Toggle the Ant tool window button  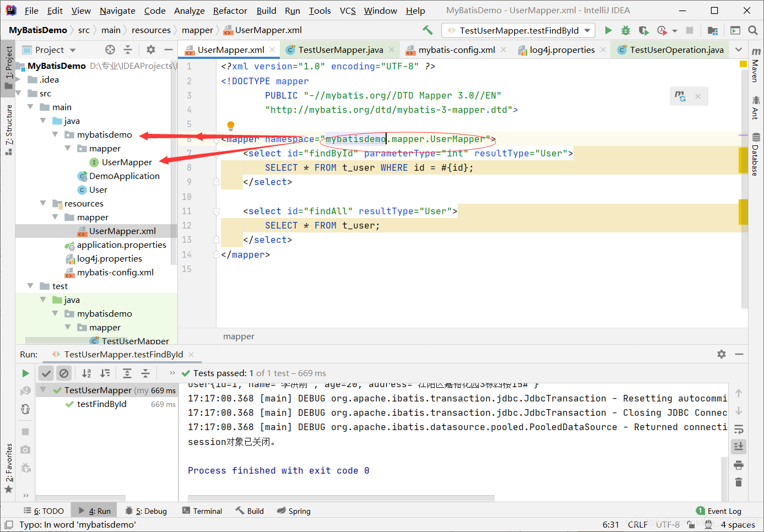(x=756, y=107)
